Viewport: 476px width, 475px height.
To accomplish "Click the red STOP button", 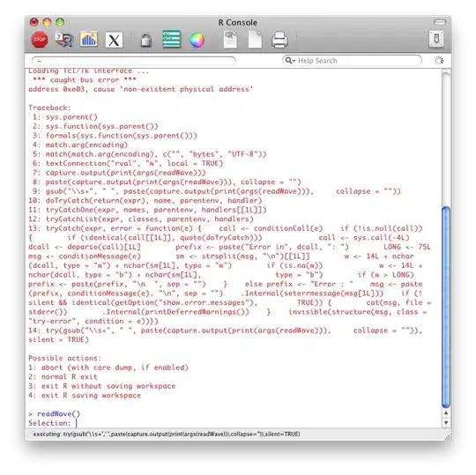I will pos(40,40).
